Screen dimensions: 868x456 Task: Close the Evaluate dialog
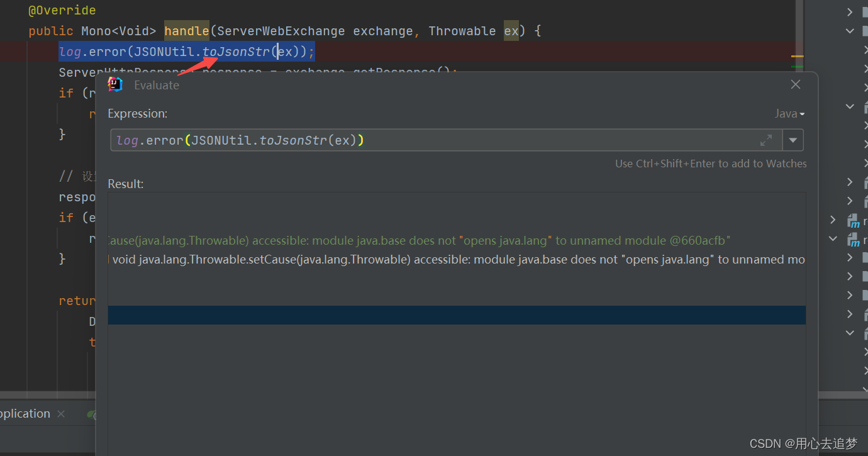796,84
